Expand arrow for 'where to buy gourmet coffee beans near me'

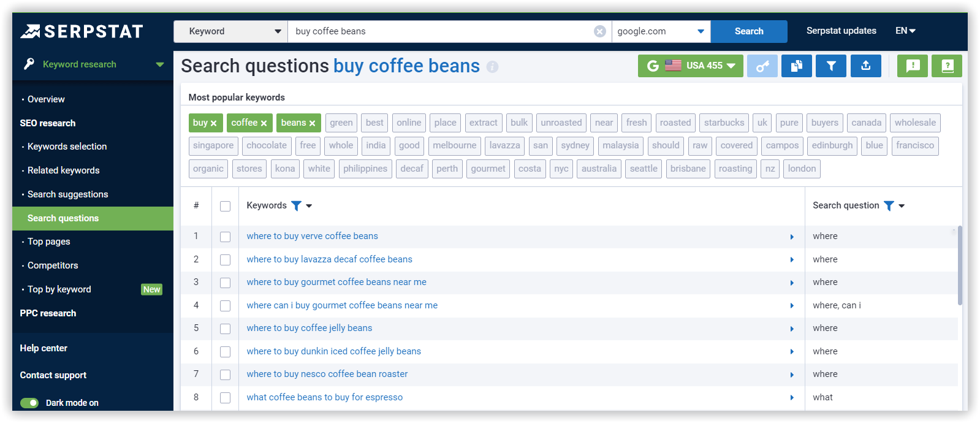click(792, 283)
